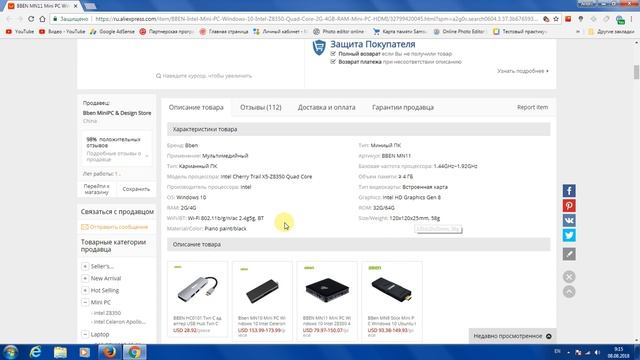
Task: Open Chrome menu three dots
Action: (x=632, y=19)
